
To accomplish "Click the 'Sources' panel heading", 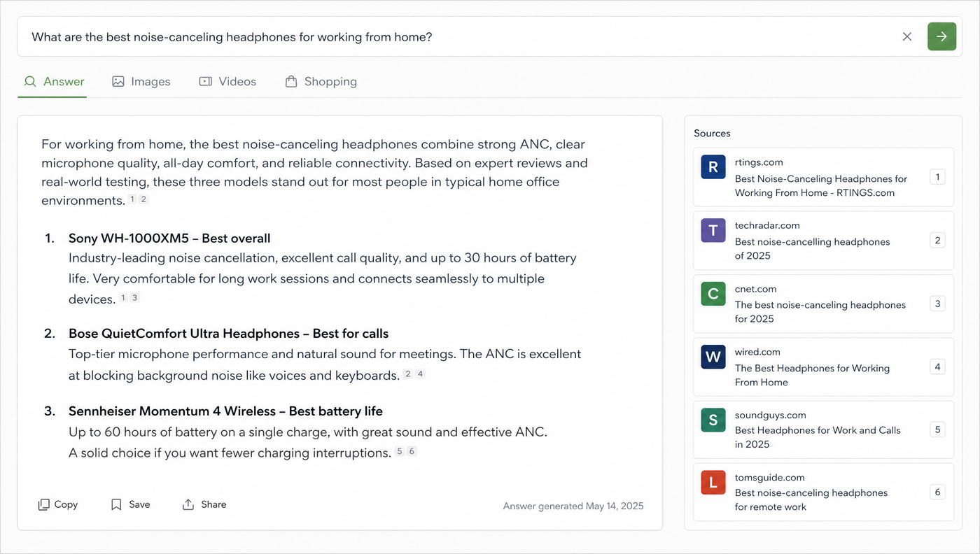I will (712, 133).
